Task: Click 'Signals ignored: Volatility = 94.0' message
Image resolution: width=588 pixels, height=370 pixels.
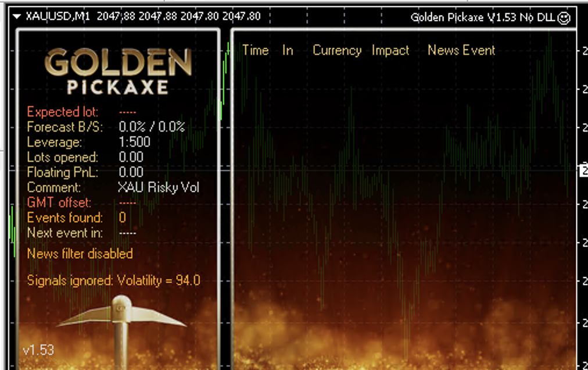Action: click(114, 280)
